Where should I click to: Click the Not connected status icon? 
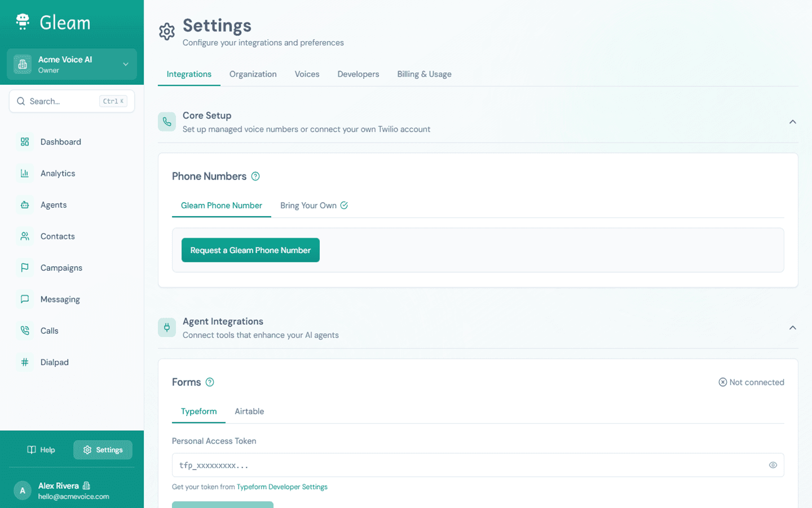tap(722, 382)
